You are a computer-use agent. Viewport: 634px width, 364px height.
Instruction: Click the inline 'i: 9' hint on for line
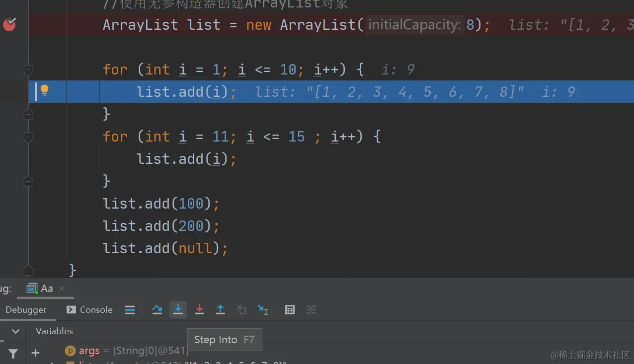point(398,70)
